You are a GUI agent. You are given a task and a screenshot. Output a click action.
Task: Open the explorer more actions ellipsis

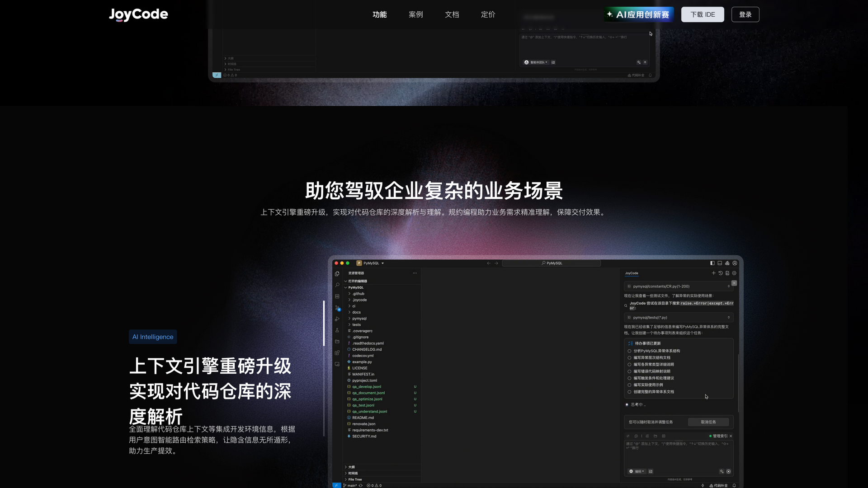click(415, 273)
